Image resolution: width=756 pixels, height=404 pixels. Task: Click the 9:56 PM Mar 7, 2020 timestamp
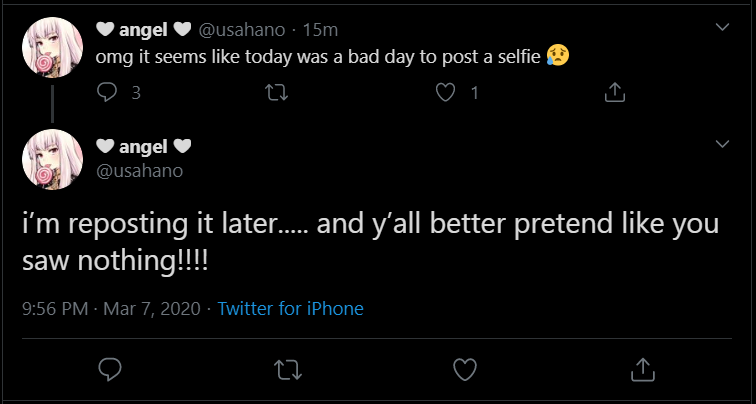[111, 309]
